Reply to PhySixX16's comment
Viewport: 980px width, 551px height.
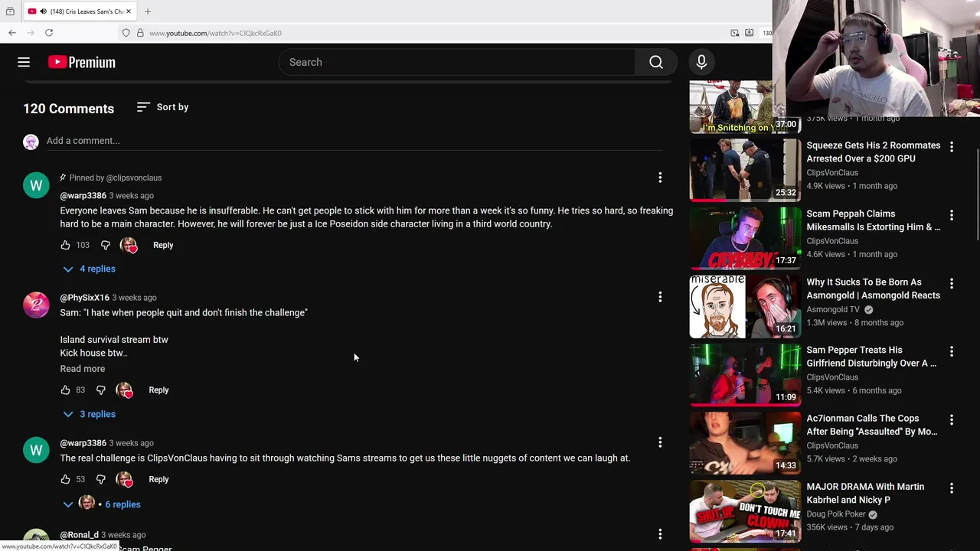click(x=158, y=390)
